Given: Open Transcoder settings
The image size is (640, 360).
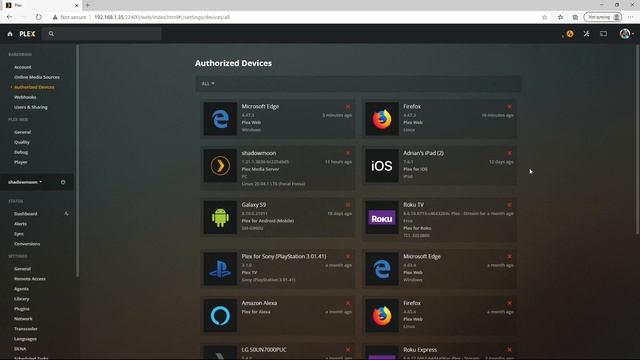Looking at the screenshot, I should click(25, 329).
